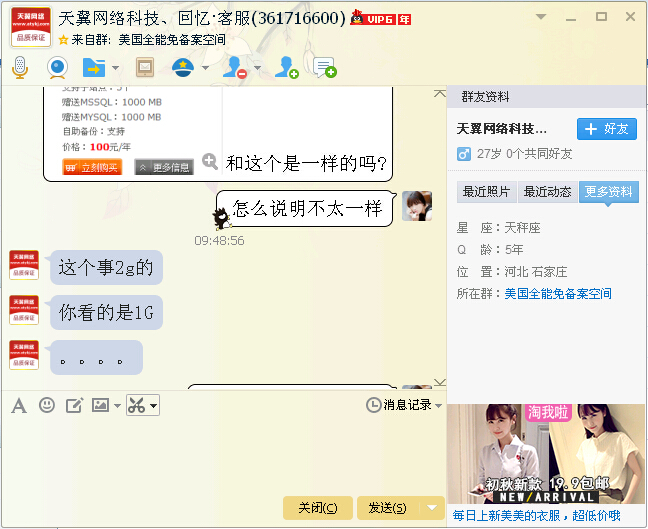Screen dimensions: 648x529
Task: Click the handwriting input icon
Action: [x=74, y=405]
